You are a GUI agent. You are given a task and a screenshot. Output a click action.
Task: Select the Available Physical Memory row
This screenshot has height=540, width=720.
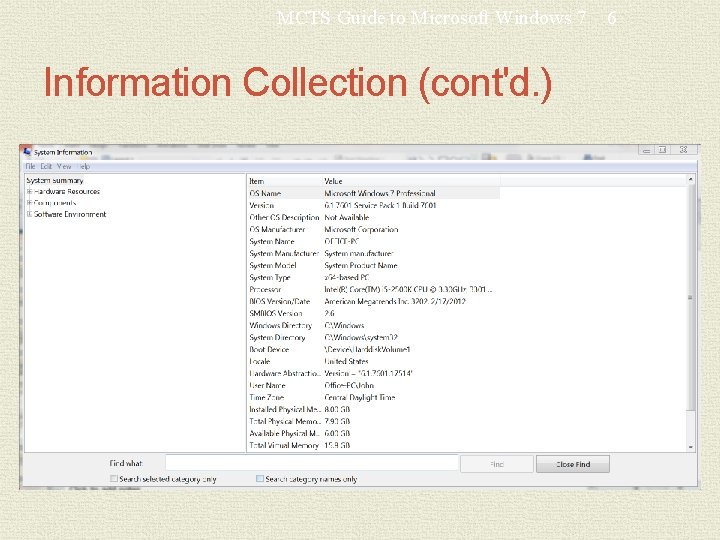tap(373, 433)
